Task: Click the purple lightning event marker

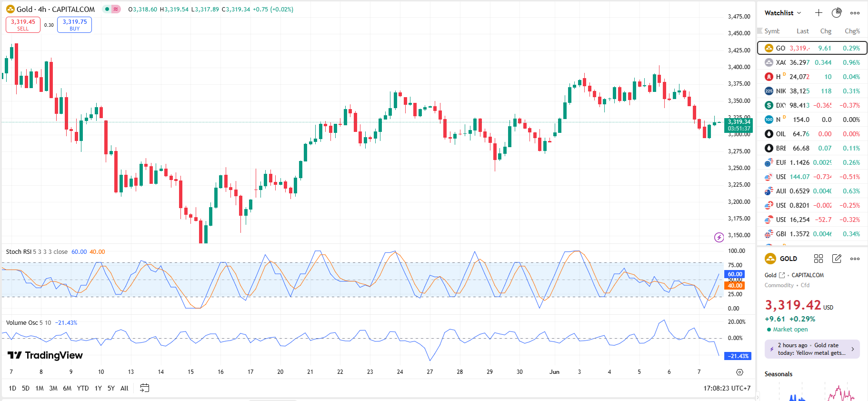Action: click(x=719, y=237)
